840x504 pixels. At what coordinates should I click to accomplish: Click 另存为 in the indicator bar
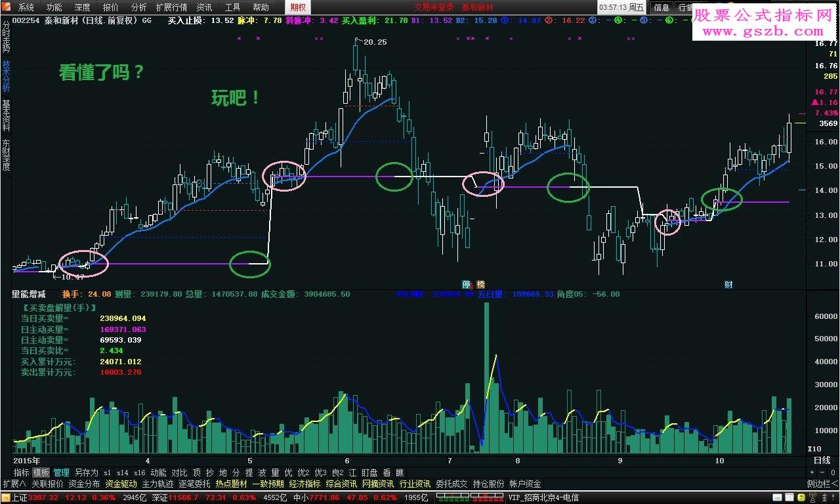click(x=87, y=472)
